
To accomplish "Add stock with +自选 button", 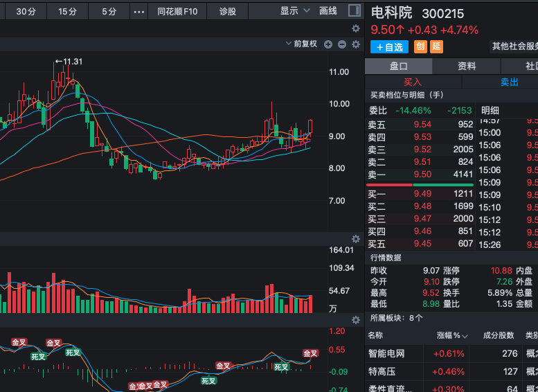I will (389, 47).
